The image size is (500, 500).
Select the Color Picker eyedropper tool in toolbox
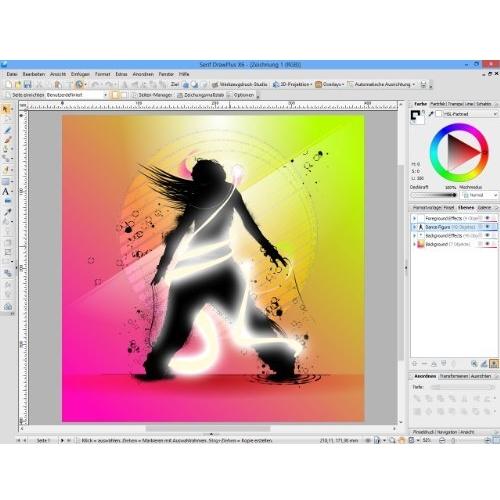pos(8,212)
